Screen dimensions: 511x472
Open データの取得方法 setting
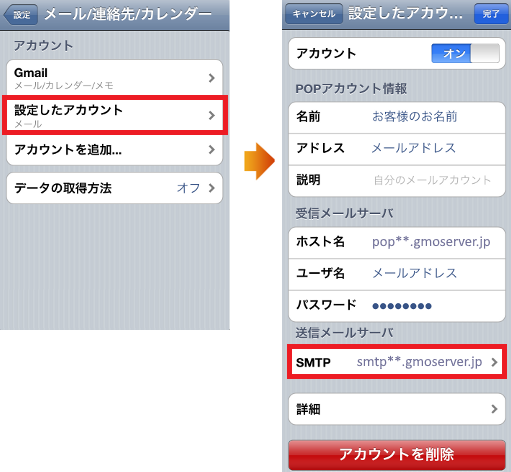point(114,188)
